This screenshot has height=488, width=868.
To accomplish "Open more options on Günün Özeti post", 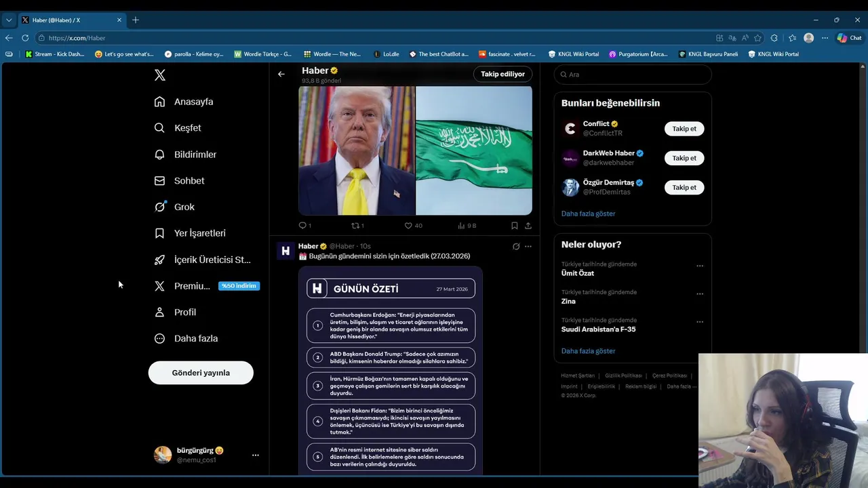I will (528, 247).
